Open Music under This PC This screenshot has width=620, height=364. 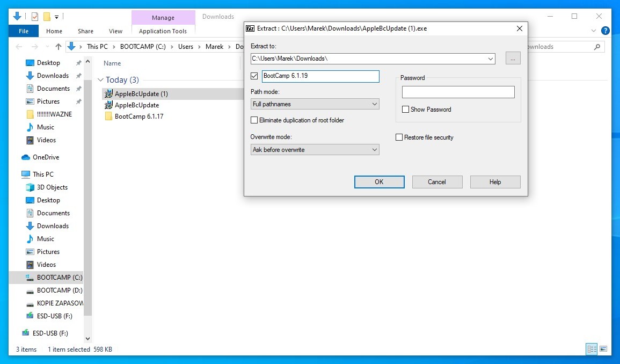40,239
